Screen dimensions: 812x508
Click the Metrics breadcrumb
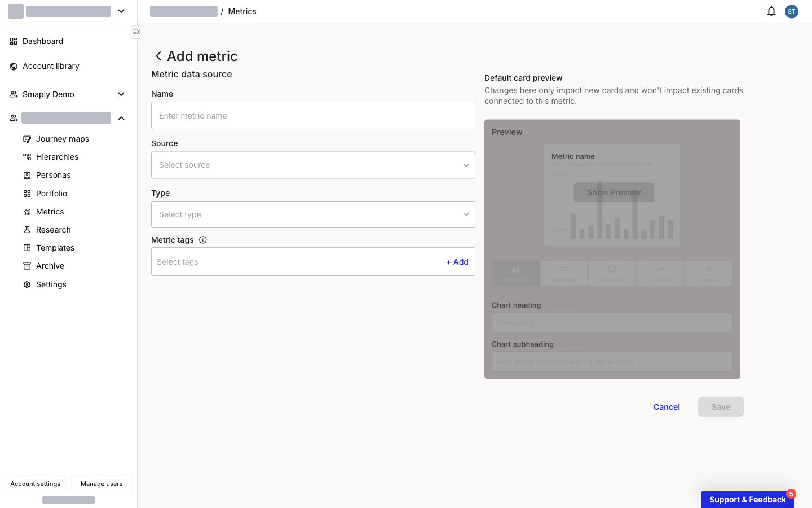point(242,11)
